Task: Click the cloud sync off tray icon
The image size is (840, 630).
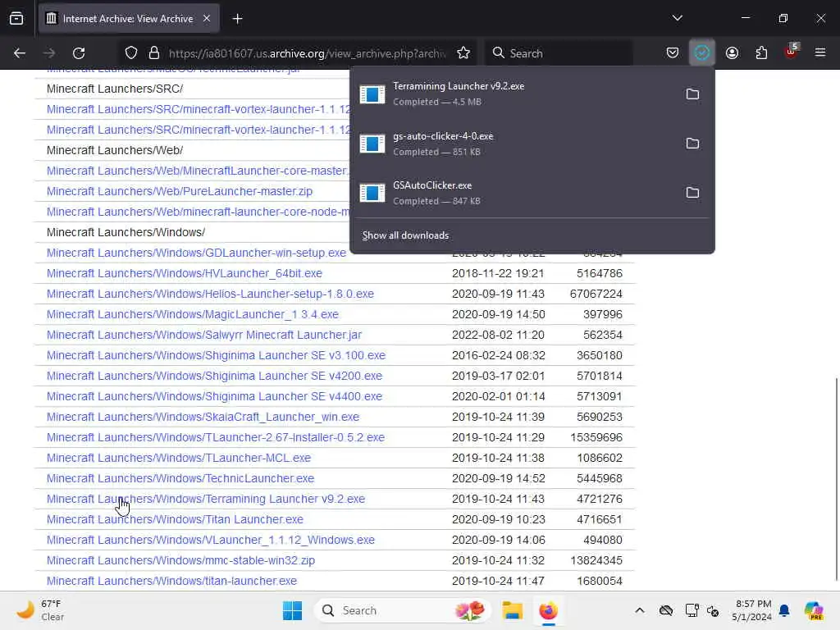Action: (x=666, y=610)
